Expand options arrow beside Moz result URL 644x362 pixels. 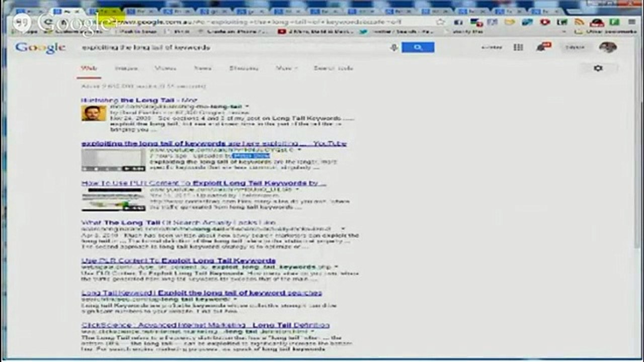[247, 107]
